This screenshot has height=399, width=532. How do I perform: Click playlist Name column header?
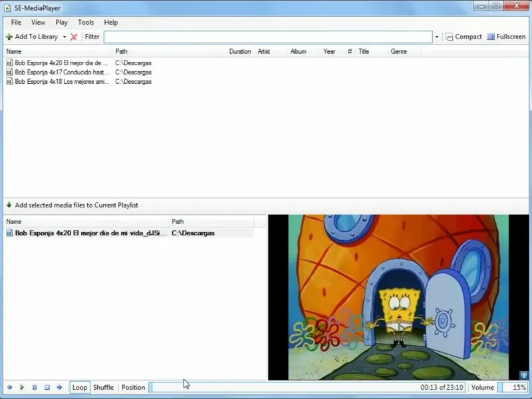[x=87, y=221]
